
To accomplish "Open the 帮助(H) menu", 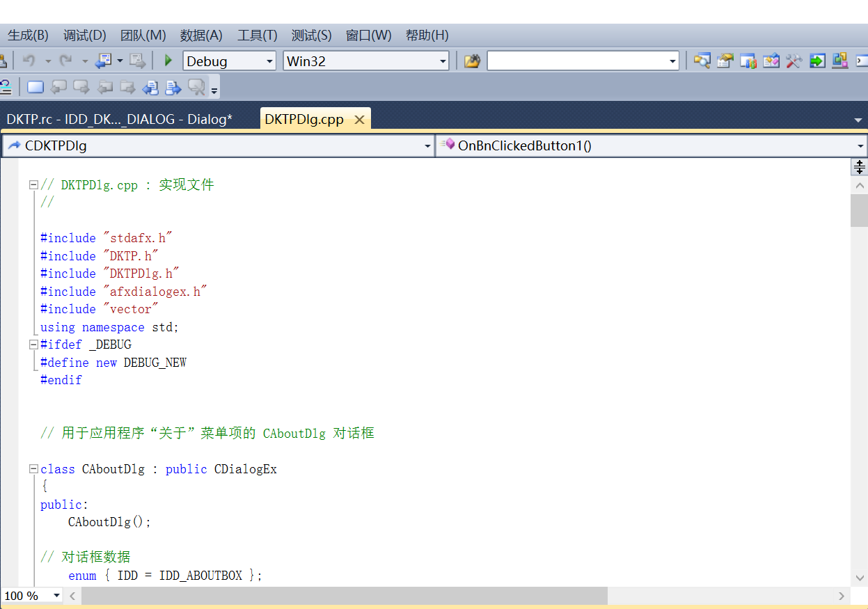I will [427, 35].
